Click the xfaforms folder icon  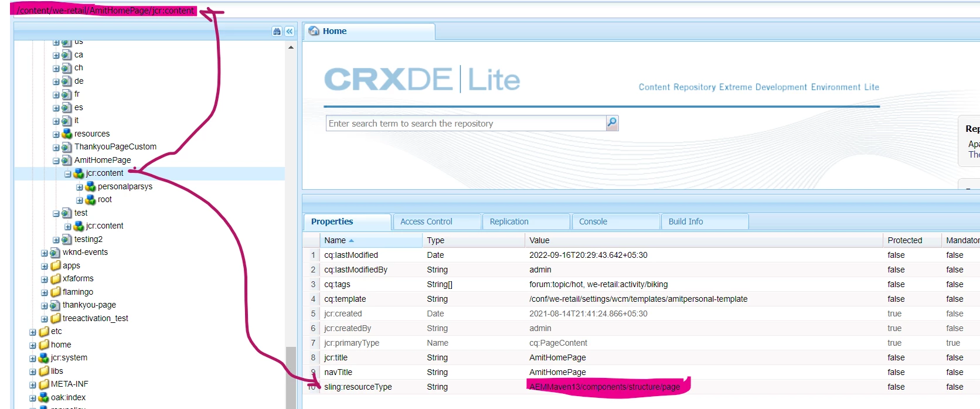pos(56,279)
